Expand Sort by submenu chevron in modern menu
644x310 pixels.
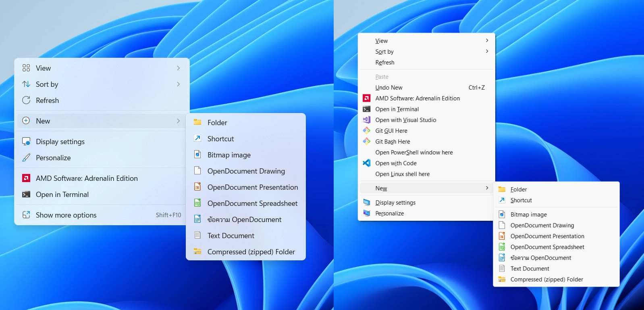pos(178,84)
